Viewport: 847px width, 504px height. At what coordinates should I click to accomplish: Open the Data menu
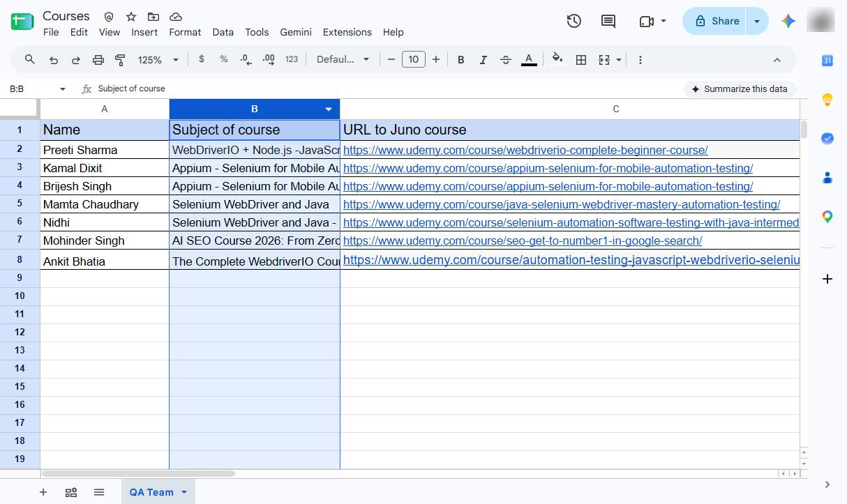coord(223,32)
